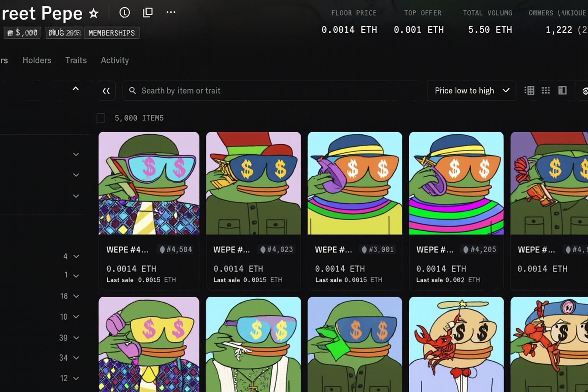The image size is (588, 392).
Task: Open the frog thumbnail holding green cash
Action: pyautogui.click(x=355, y=345)
